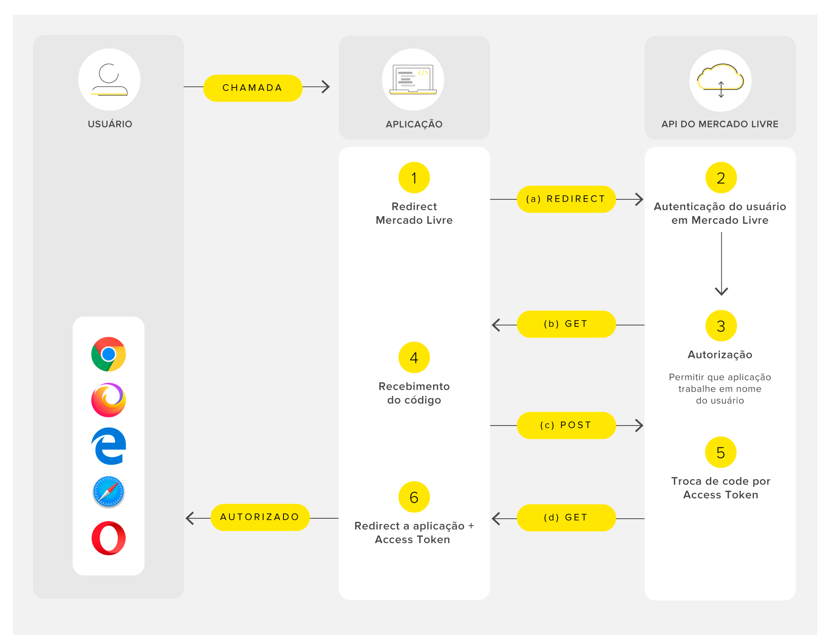Click 'Troca de code por Access Token' text
This screenshot has height=644, width=828.
pyautogui.click(x=721, y=488)
